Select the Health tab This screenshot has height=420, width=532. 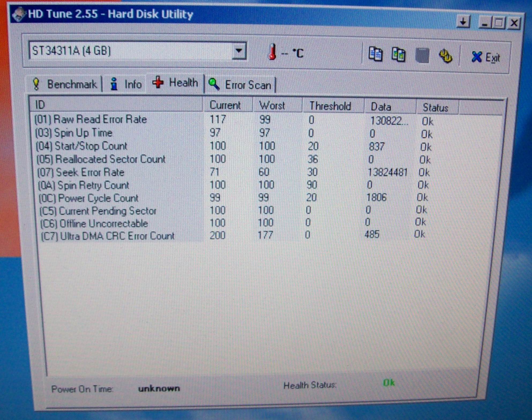point(175,83)
